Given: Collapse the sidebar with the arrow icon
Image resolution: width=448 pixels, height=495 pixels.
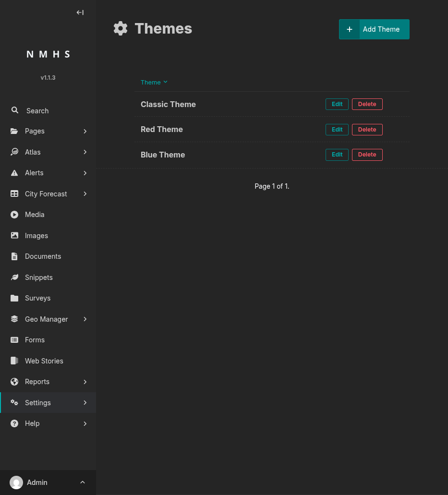Looking at the screenshot, I should 80,12.
